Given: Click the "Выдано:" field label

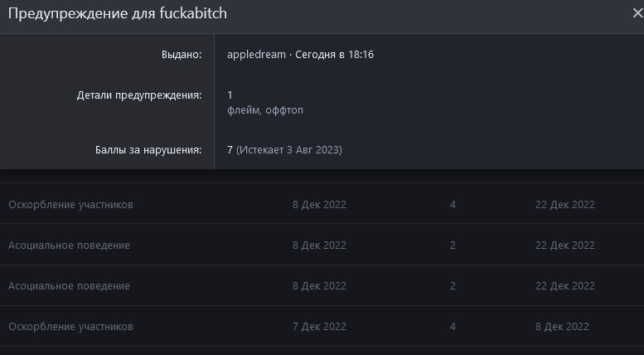Looking at the screenshot, I should [182, 55].
